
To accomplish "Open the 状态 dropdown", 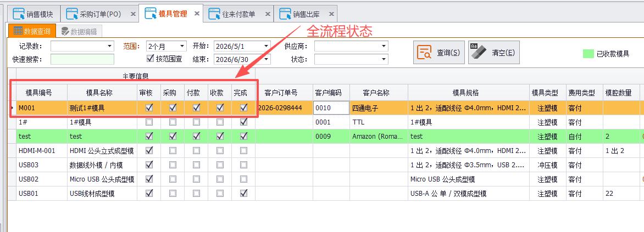I will click(384, 59).
